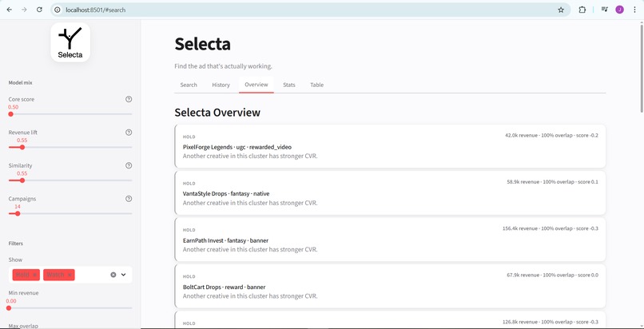Clear all Show filter selections
The width and height of the screenshot is (644, 329).
(x=113, y=275)
